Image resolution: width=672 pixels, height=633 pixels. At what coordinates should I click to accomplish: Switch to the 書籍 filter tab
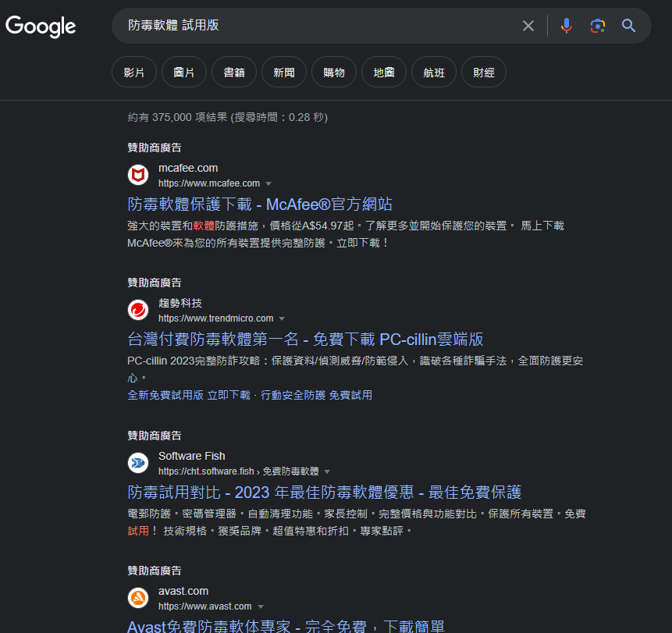click(234, 72)
